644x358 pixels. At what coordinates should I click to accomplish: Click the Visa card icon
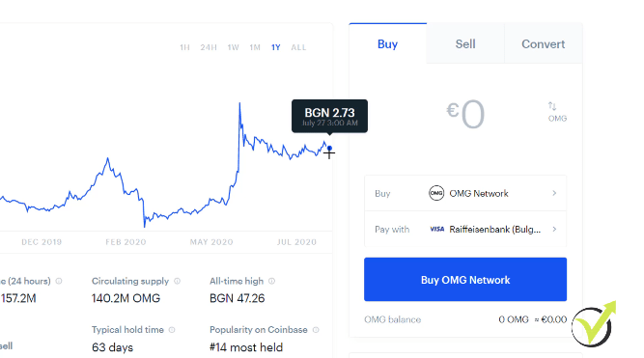(x=437, y=229)
